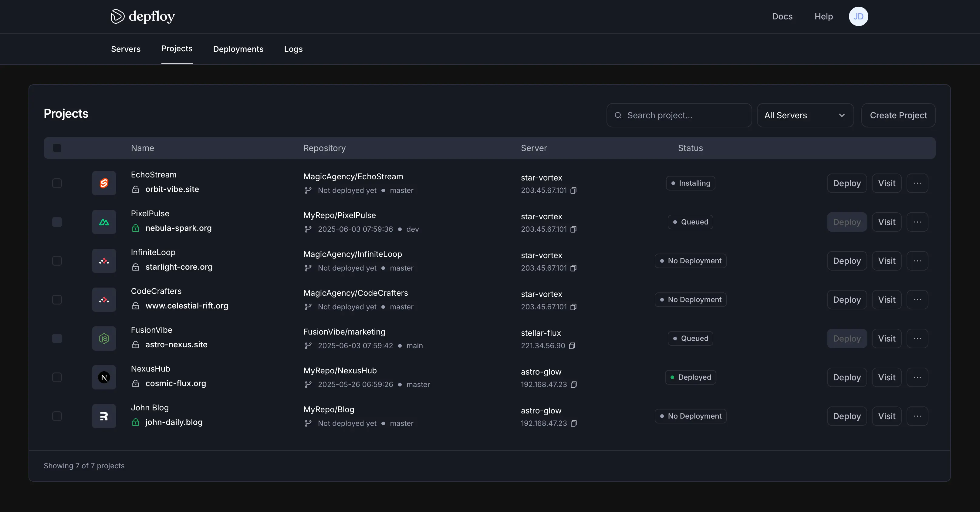Copy the IP address for EchoStream's server
The width and height of the screenshot is (980, 512).
click(x=573, y=190)
